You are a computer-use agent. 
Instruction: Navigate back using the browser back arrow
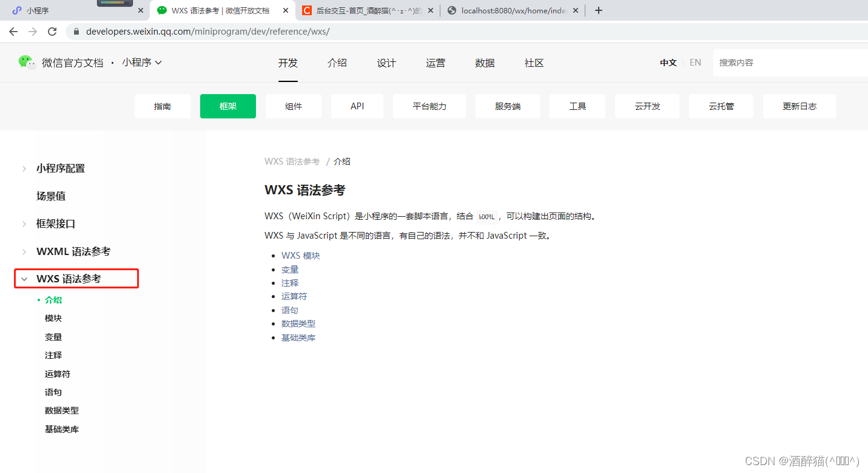[13, 32]
